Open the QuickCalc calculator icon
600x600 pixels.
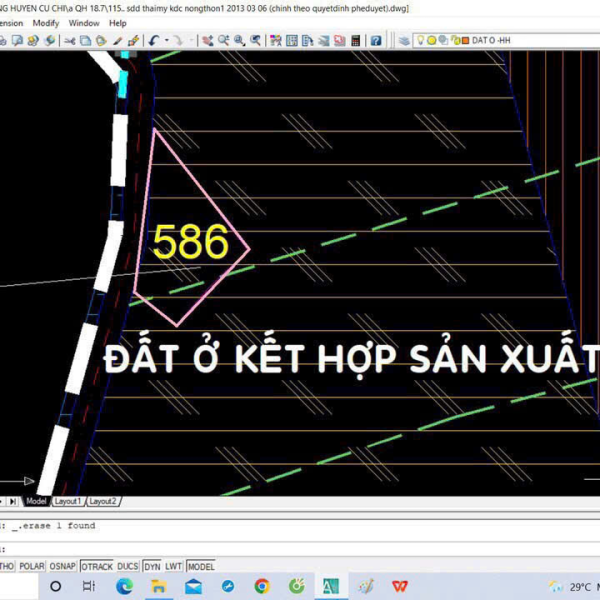click(356, 40)
